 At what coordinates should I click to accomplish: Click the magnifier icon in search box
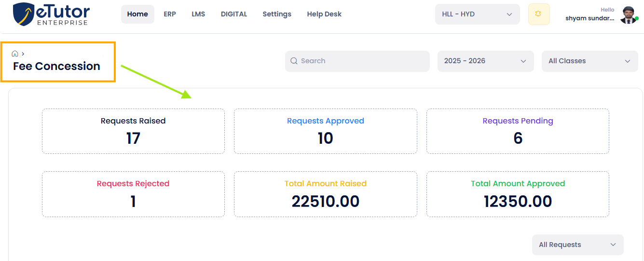[294, 61]
